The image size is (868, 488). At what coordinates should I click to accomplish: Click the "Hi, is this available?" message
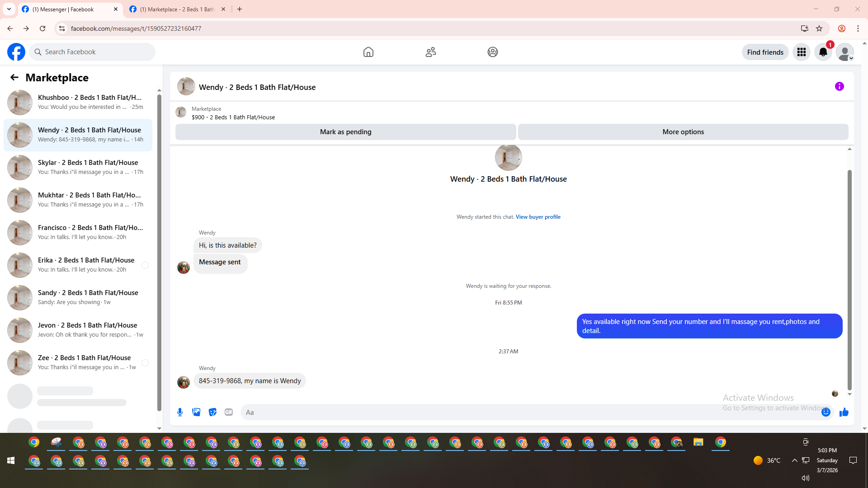click(227, 245)
